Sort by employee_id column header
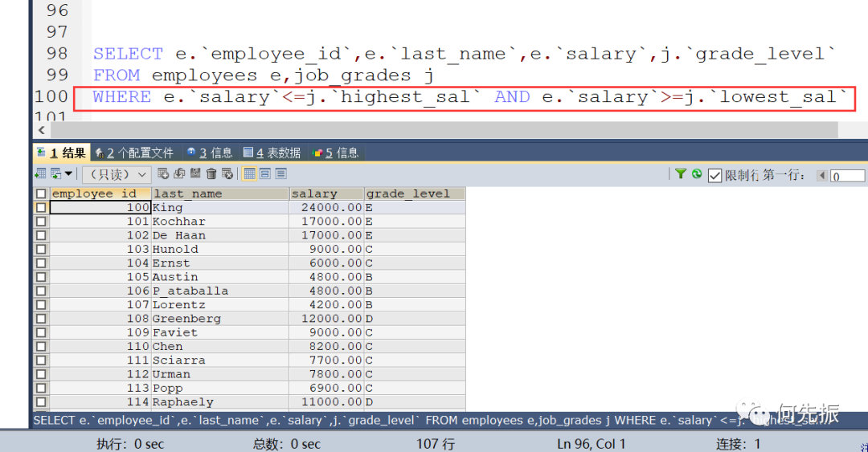The image size is (868, 452). (100, 193)
